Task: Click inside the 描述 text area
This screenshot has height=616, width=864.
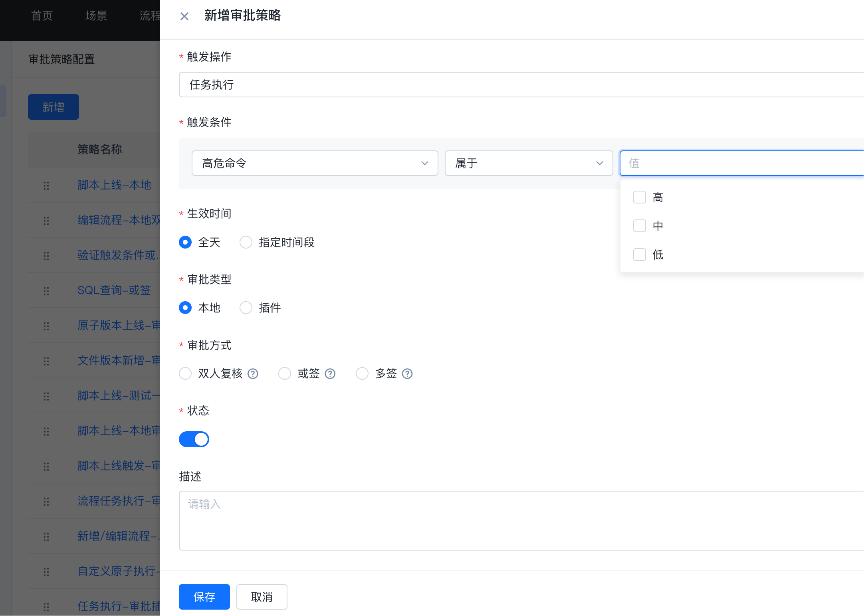Action: tap(519, 521)
